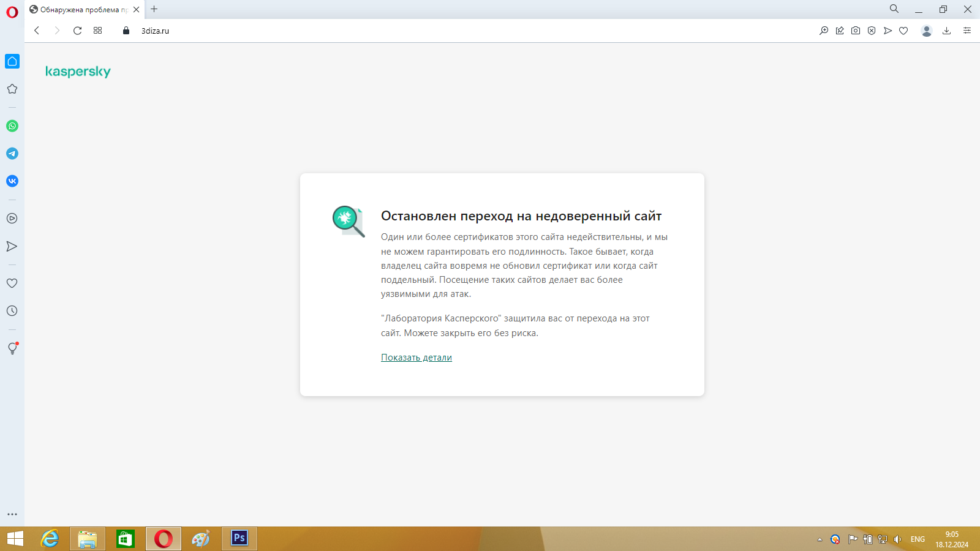Open the Windows Start button
Image resolution: width=980 pixels, height=551 pixels.
[15, 539]
